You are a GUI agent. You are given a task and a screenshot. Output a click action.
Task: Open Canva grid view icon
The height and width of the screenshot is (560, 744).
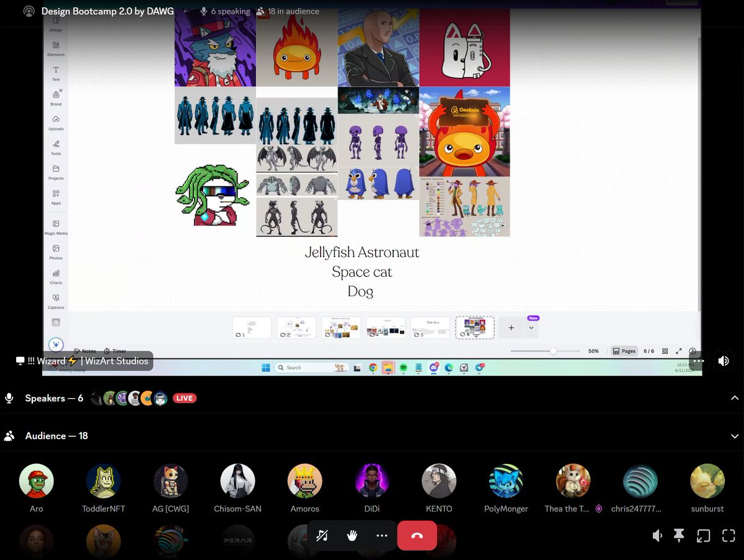[665, 351]
